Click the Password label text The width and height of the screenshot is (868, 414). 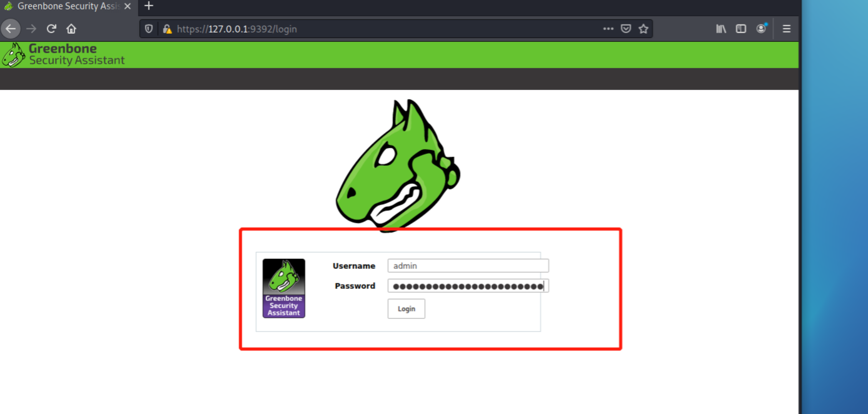click(355, 286)
